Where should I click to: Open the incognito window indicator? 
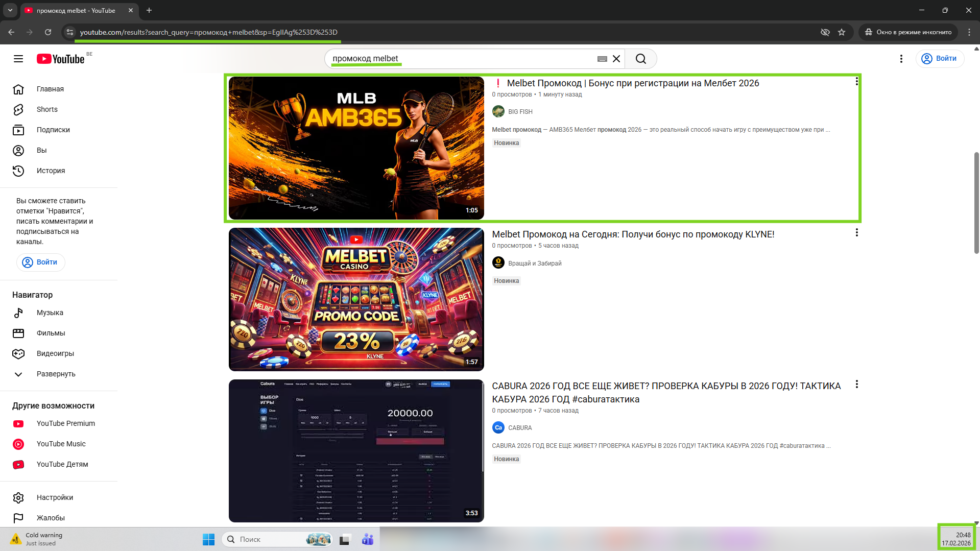pos(909,32)
